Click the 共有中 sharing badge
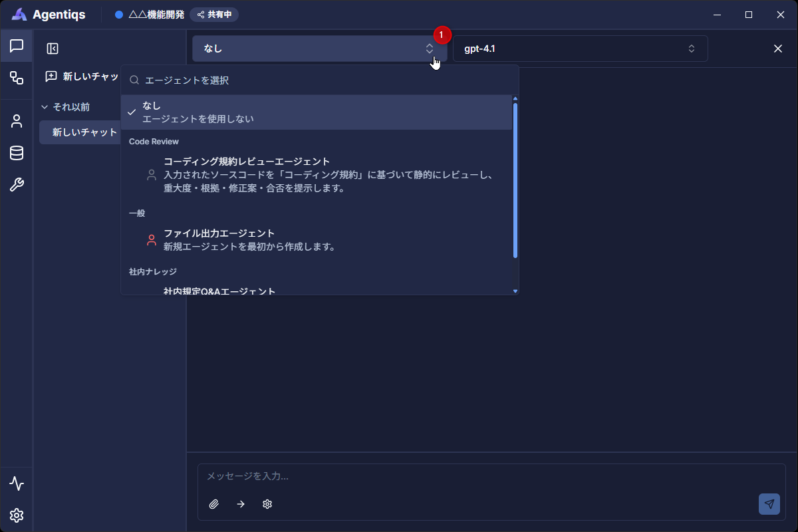The image size is (798, 532). (x=214, y=15)
